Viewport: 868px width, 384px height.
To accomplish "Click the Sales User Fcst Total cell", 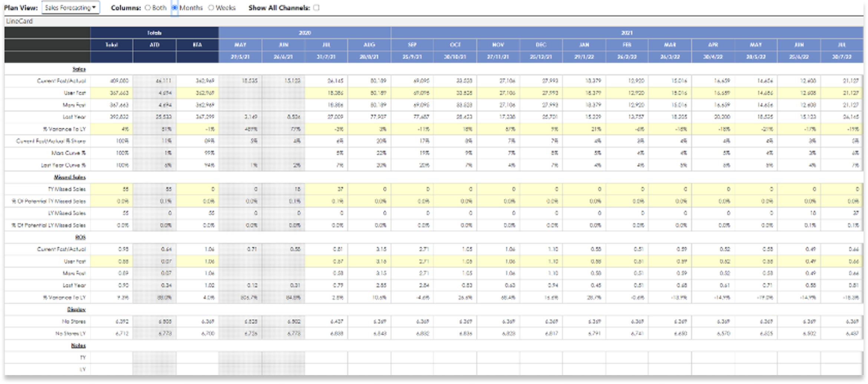I will point(112,93).
